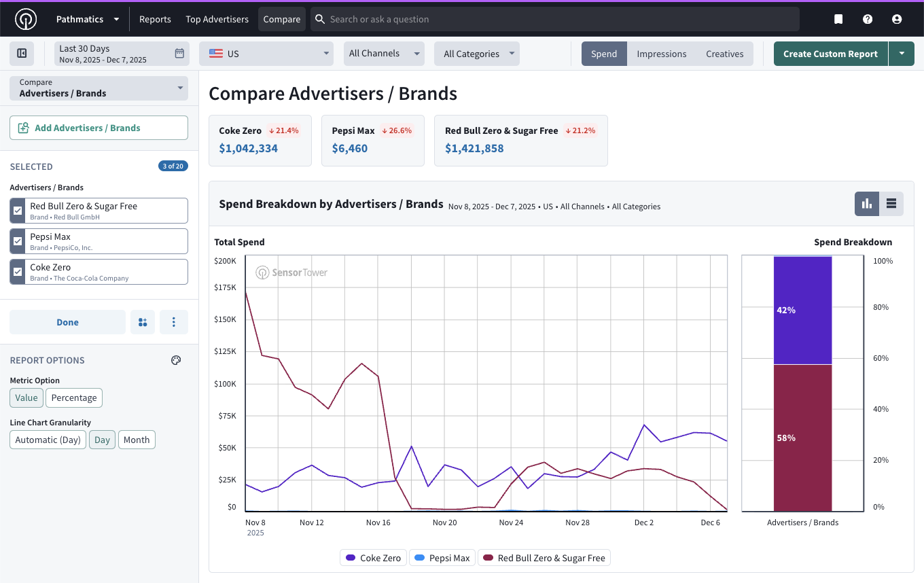This screenshot has height=583, width=924.
Task: Switch to the Impressions tab
Action: 662,54
